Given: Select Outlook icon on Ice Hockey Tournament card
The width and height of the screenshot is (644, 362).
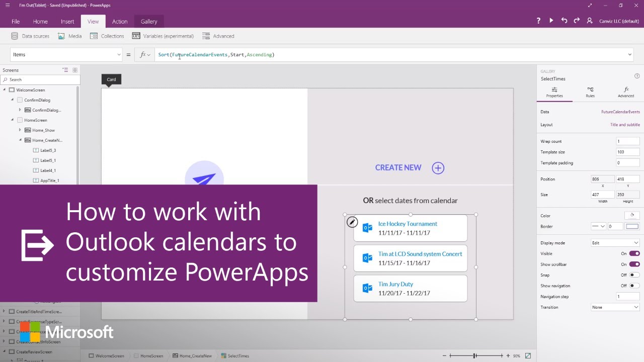Looking at the screenshot, I should click(x=367, y=228).
